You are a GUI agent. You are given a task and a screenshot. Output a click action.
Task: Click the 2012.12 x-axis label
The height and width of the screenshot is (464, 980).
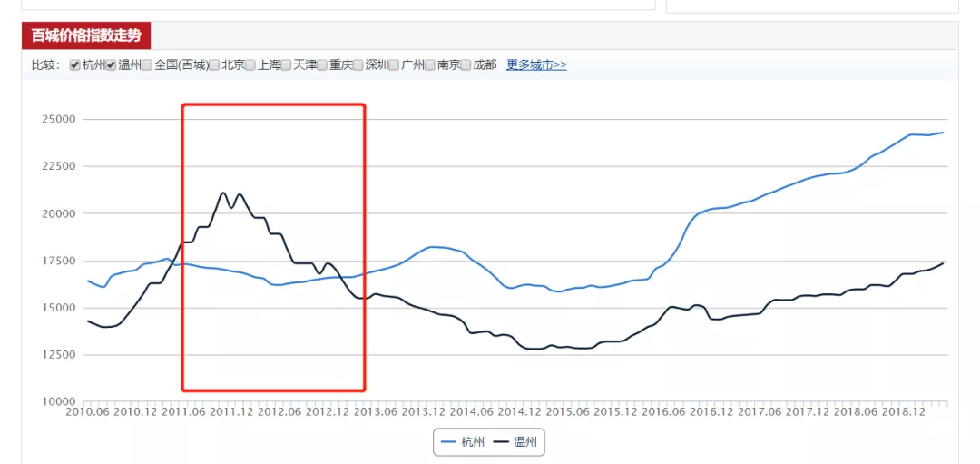point(328,413)
